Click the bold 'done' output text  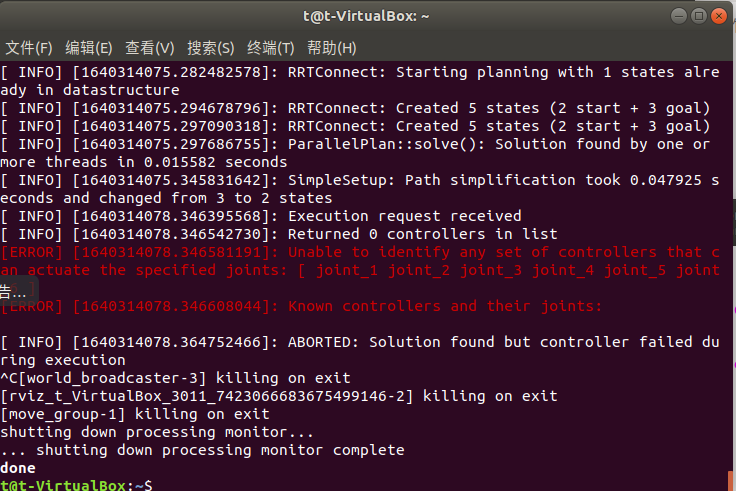[18, 468]
